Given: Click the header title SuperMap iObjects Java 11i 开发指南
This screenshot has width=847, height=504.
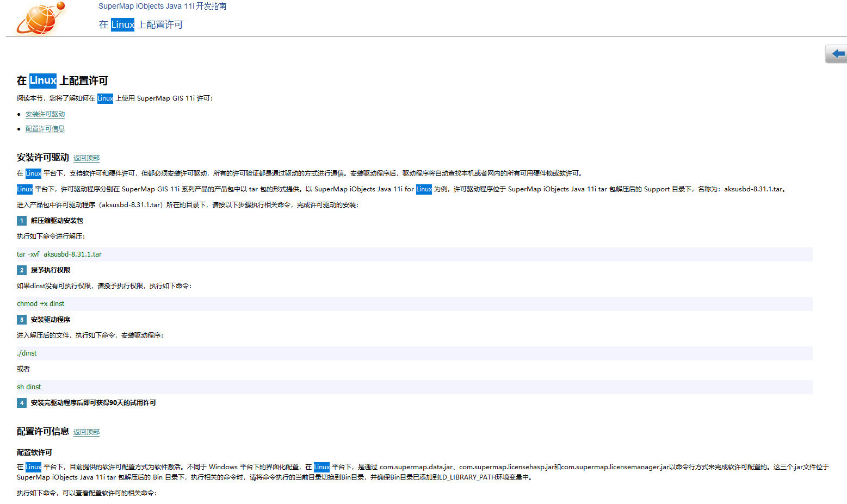Looking at the screenshot, I should point(162,6).
